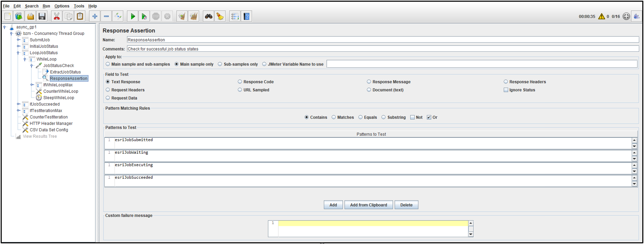The width and height of the screenshot is (644, 244).
Task: Open the Templates icon in toolbar
Action: click(x=19, y=16)
